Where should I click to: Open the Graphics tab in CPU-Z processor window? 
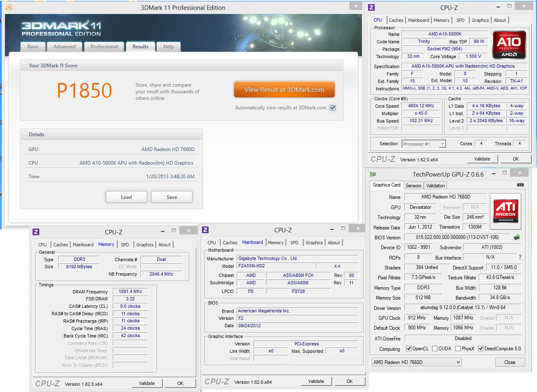[x=480, y=20]
